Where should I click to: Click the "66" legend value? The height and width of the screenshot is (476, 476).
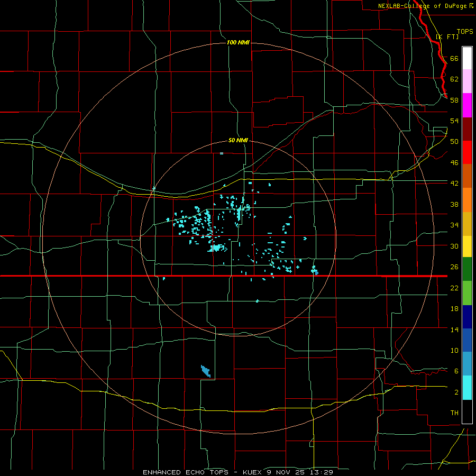(x=454, y=58)
